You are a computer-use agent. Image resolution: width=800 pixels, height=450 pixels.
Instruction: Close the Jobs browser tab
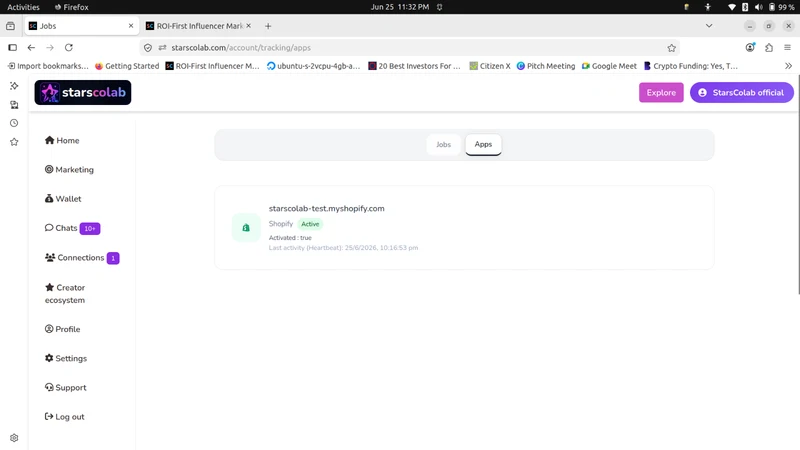pos(131,26)
